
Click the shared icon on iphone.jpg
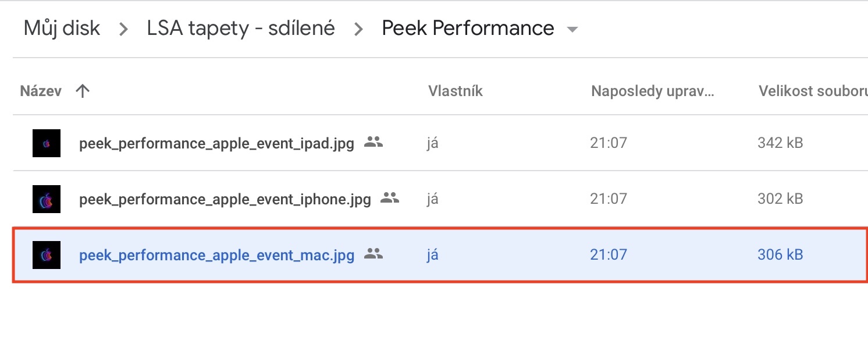pos(390,198)
